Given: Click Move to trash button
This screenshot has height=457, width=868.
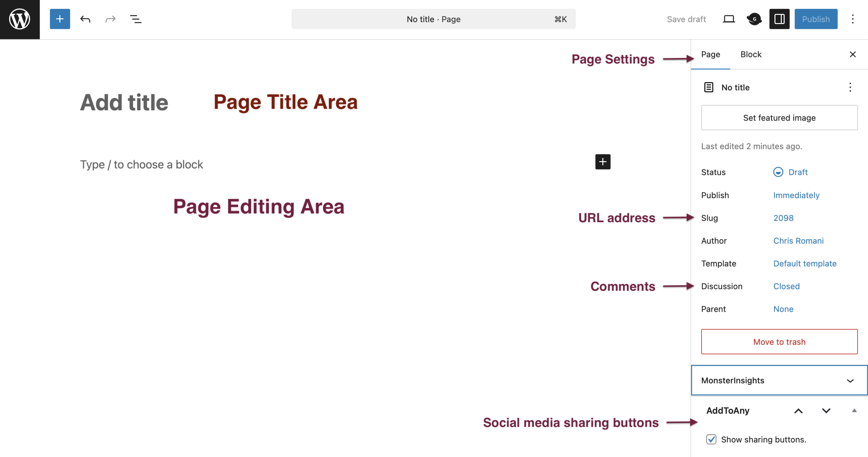Looking at the screenshot, I should coord(779,342).
